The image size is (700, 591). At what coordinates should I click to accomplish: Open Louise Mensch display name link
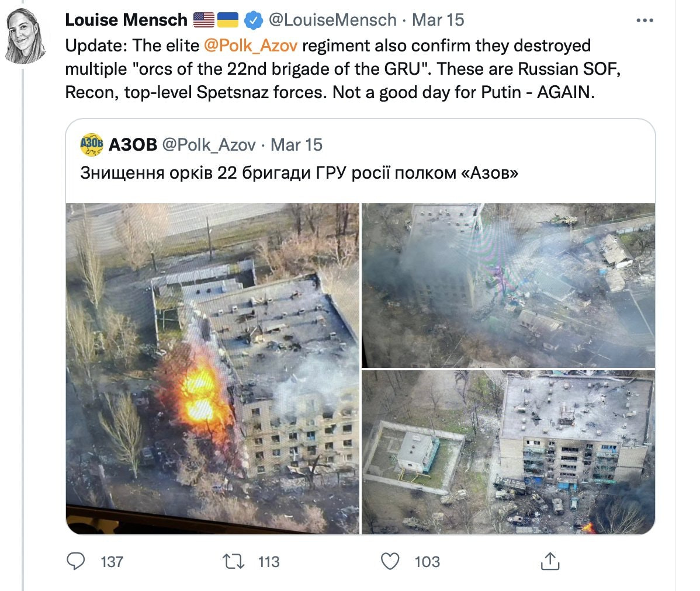pos(126,20)
